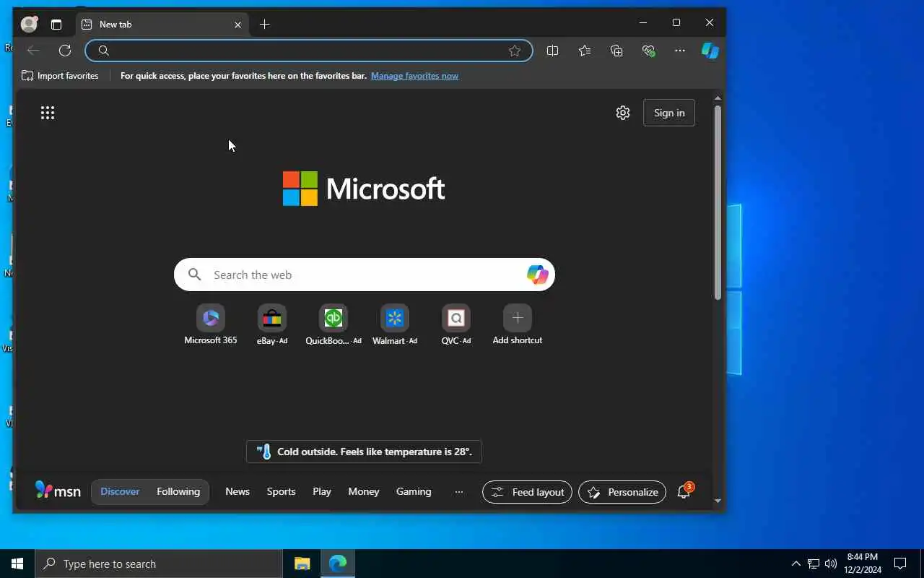
Task: Open the Favorites list
Action: 585,51
